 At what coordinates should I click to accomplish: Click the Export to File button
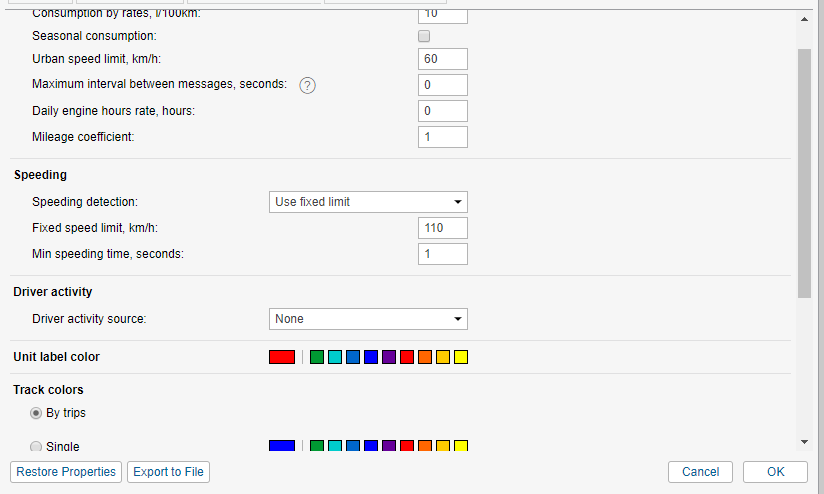point(168,472)
